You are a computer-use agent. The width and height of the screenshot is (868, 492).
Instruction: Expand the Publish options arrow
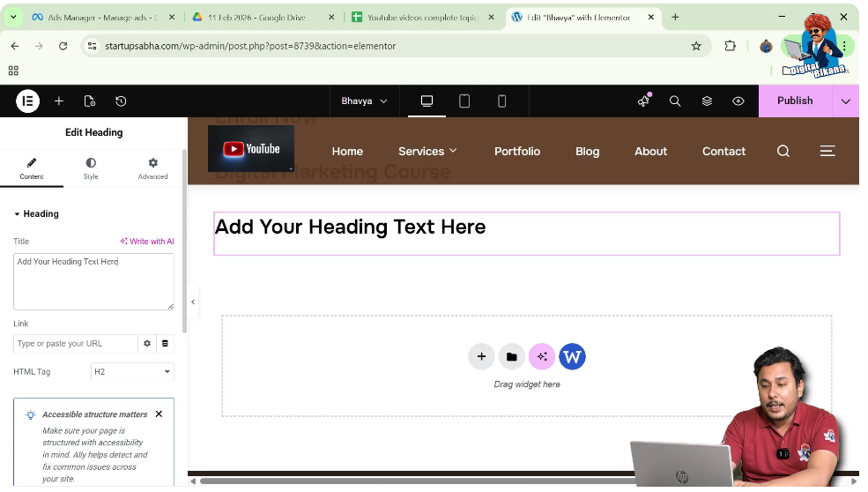pos(845,101)
